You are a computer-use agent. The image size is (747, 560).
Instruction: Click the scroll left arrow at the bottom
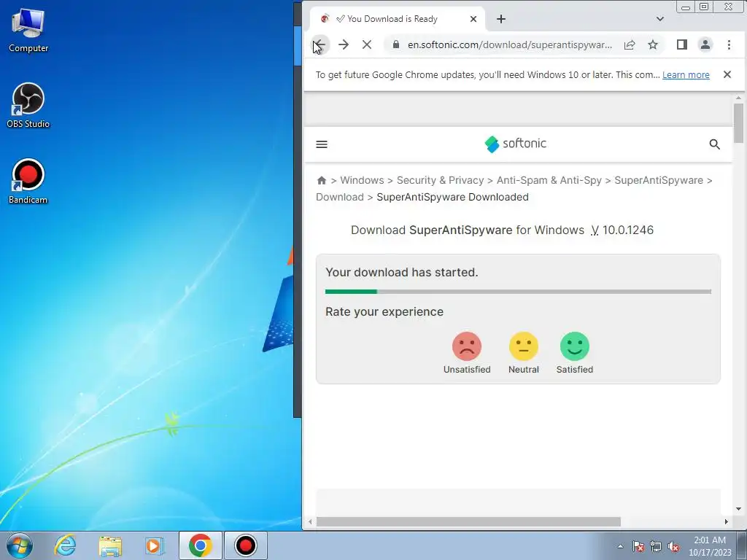tap(310, 522)
